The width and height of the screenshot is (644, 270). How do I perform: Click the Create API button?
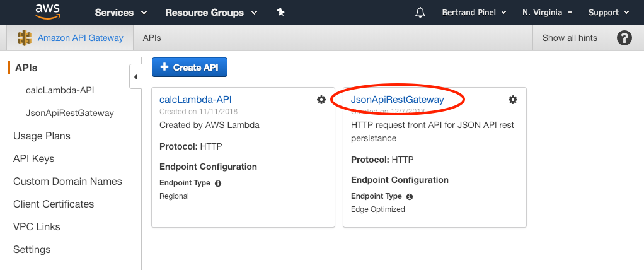click(189, 67)
